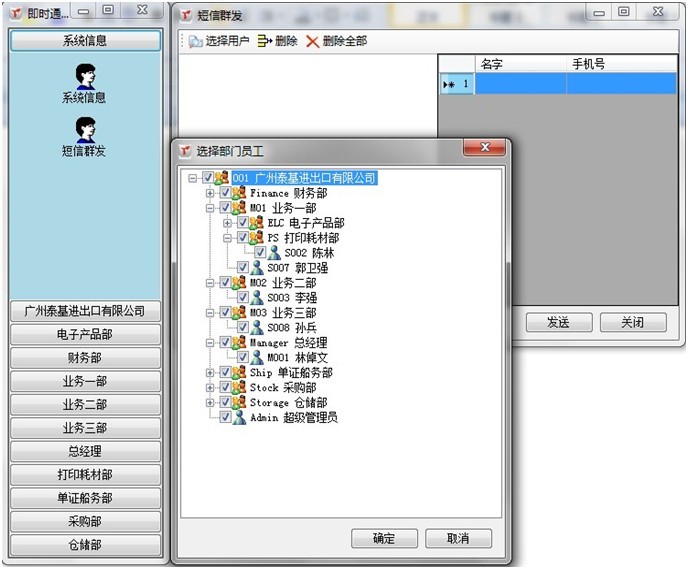Select the S002 陈林 person icon
The image size is (688, 569).
pos(275,253)
